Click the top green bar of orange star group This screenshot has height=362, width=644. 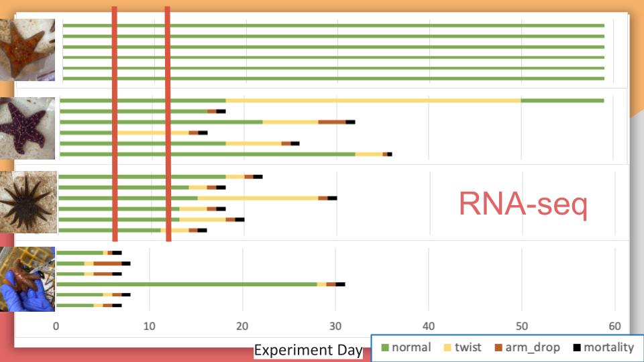(333, 25)
